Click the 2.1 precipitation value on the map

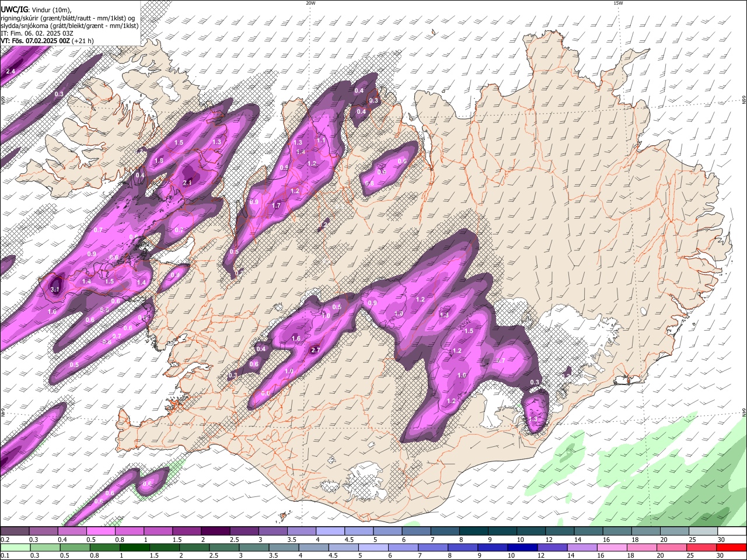pyautogui.click(x=187, y=183)
